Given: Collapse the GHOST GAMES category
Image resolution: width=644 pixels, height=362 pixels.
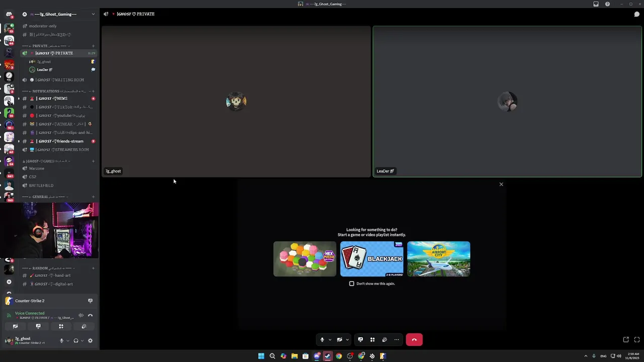Looking at the screenshot, I should 46,161.
